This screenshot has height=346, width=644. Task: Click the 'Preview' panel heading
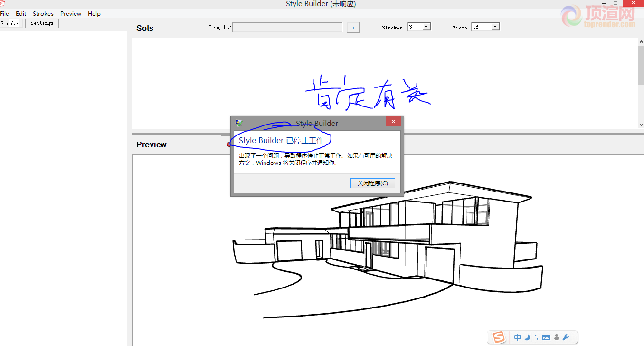152,144
